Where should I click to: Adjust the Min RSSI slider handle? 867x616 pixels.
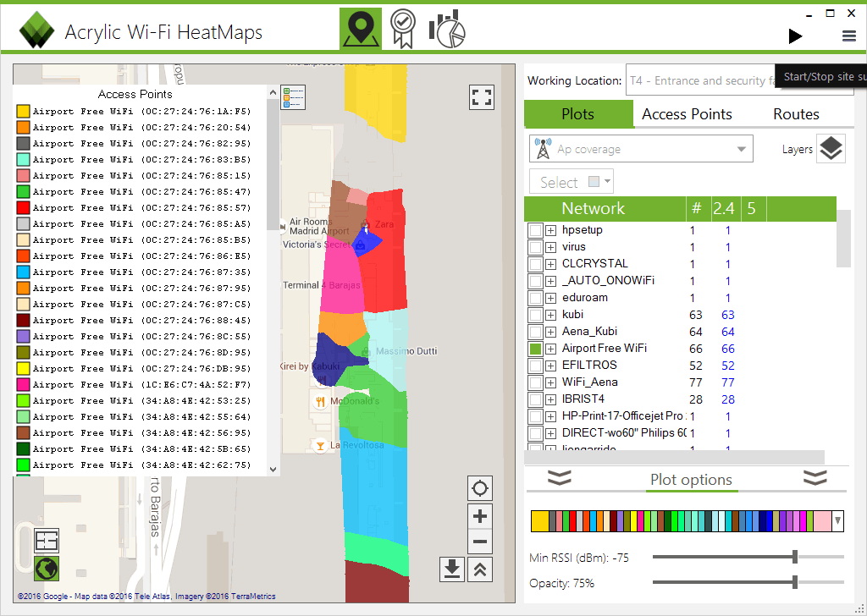coord(794,557)
